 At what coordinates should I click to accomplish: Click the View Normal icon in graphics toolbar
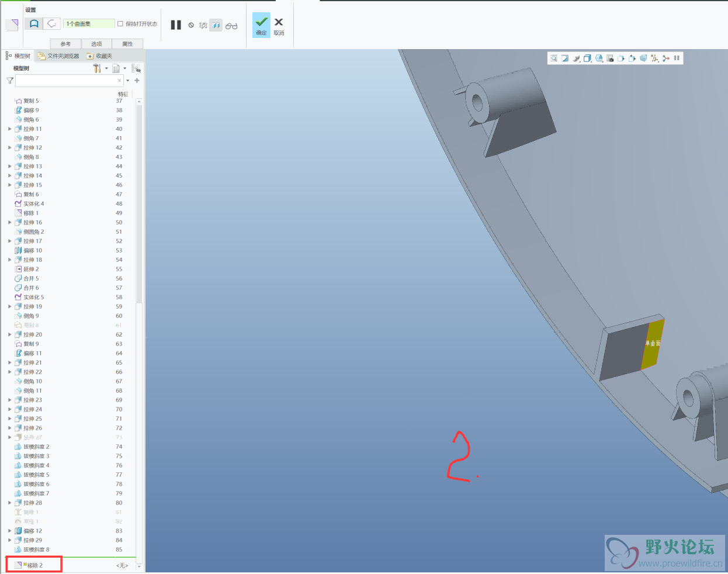click(621, 58)
